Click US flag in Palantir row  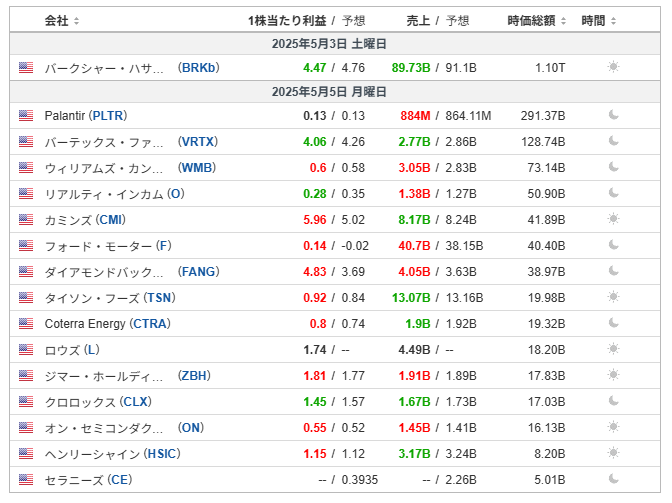[x=26, y=115]
